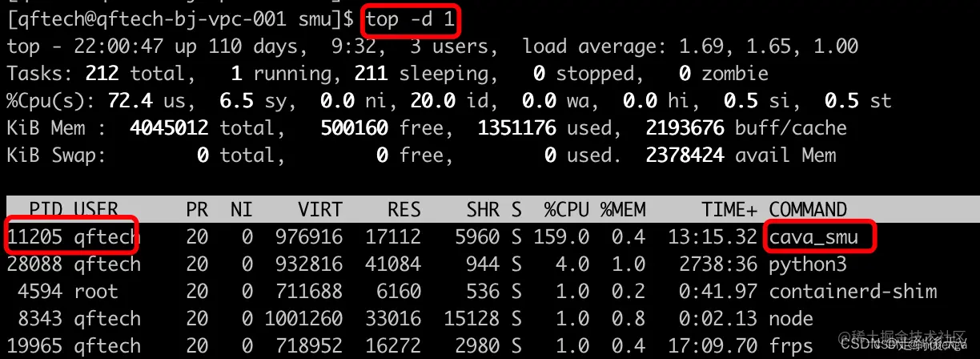Select the 41084 RES value

tap(392, 264)
